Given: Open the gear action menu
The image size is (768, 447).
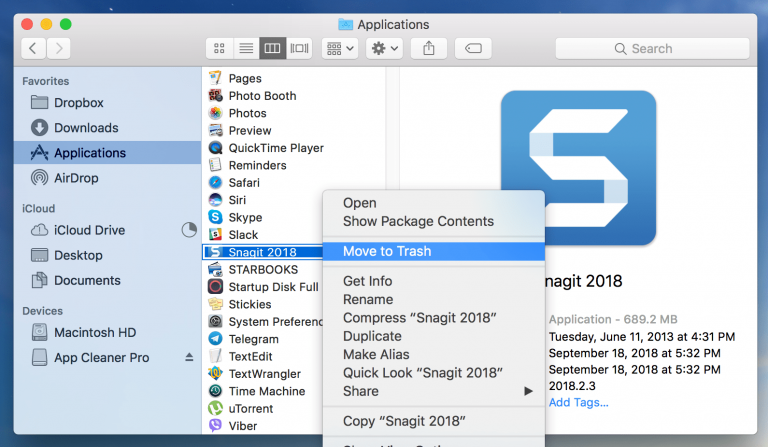Looking at the screenshot, I should tap(384, 48).
